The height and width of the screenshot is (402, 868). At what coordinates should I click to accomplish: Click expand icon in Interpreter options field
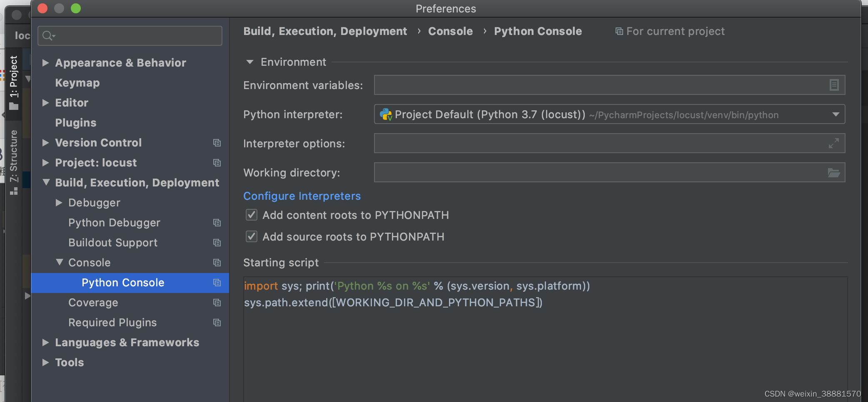(834, 143)
